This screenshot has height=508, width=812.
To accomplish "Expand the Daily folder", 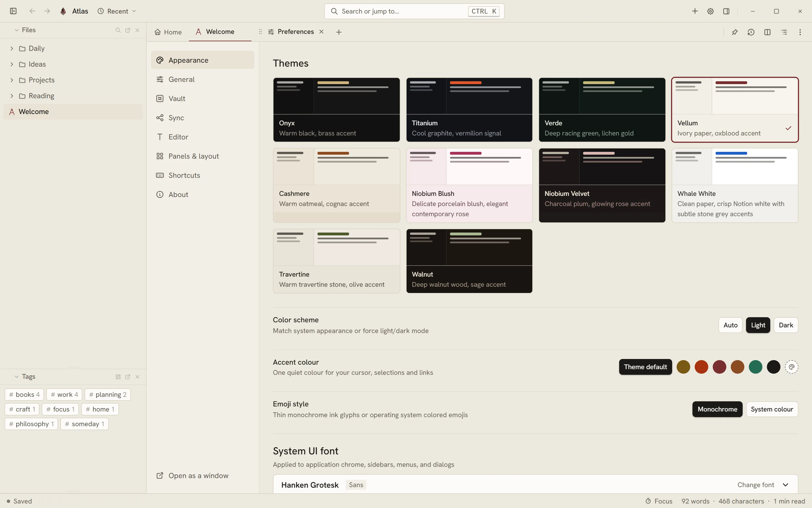I will point(12,48).
